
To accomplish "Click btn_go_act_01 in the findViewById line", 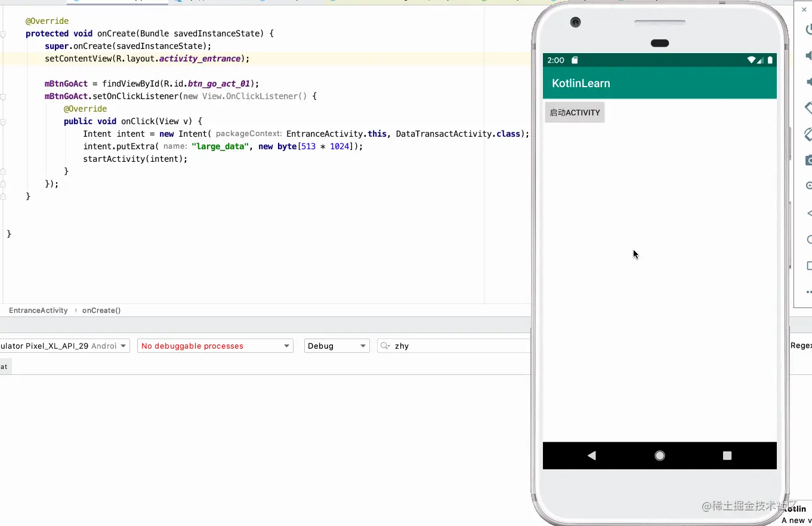I will click(x=219, y=84).
